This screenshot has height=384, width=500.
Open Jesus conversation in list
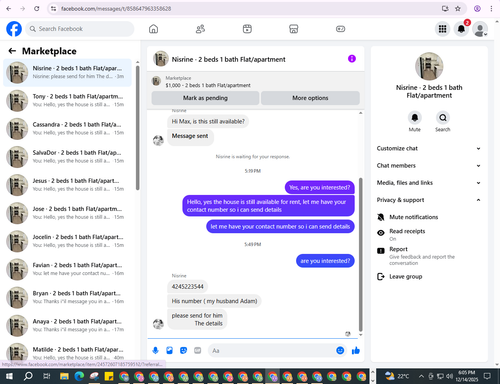click(68, 185)
